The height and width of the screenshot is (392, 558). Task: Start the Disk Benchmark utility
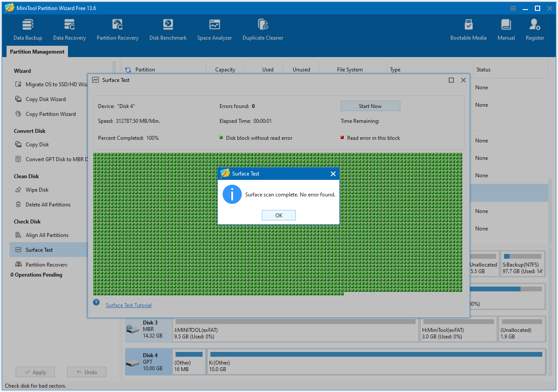click(168, 29)
